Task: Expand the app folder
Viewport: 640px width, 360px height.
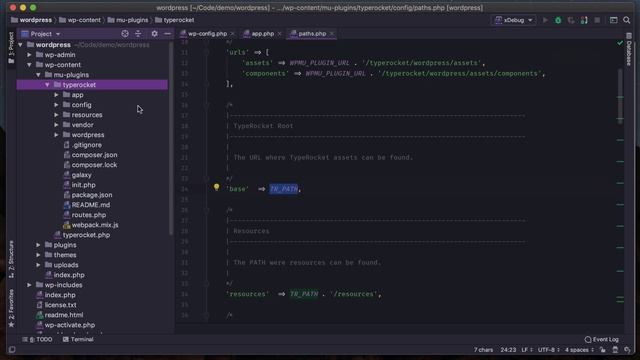Action: (x=56, y=95)
